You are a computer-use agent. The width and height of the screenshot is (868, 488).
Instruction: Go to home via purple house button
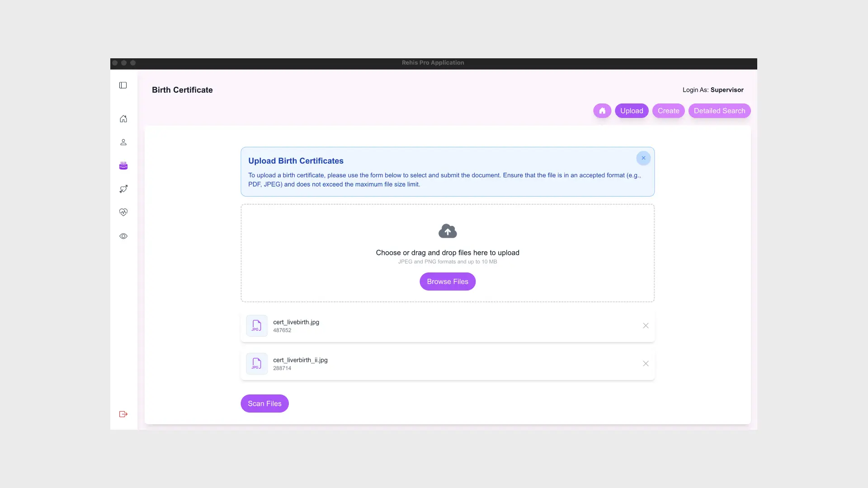[602, 111]
